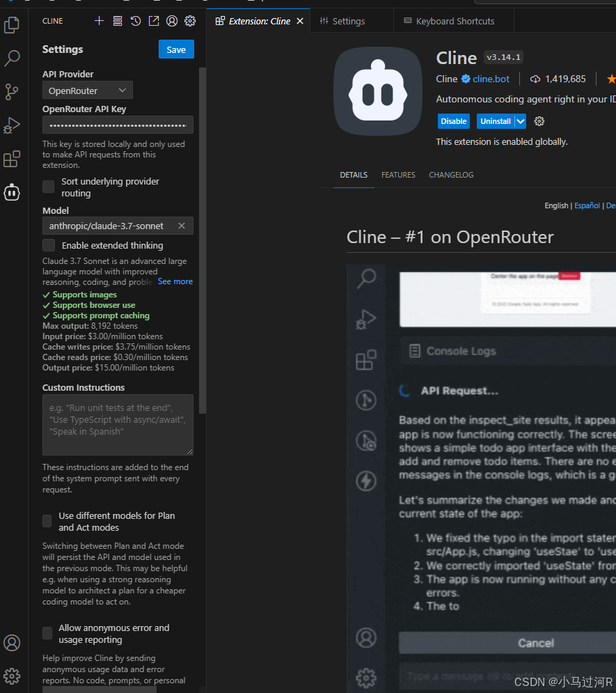Open Cline in editor popout icon
The image size is (616, 693).
point(154,21)
